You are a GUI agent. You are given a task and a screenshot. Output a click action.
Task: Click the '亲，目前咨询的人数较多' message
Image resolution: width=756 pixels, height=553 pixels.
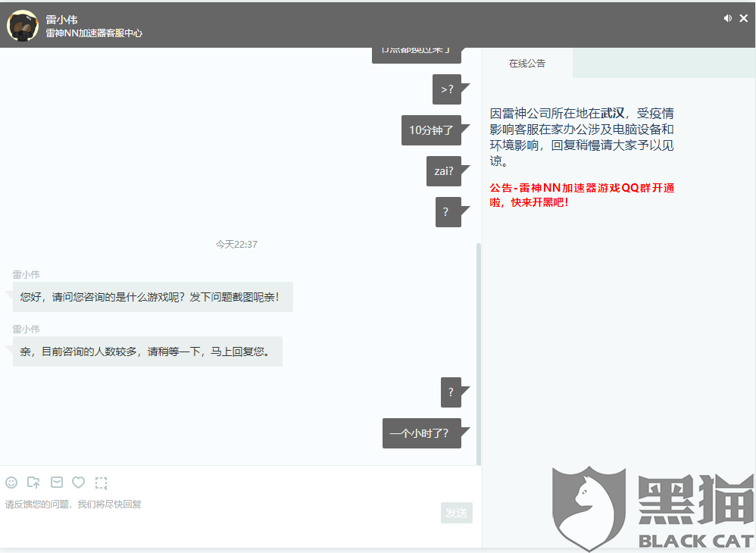click(148, 351)
